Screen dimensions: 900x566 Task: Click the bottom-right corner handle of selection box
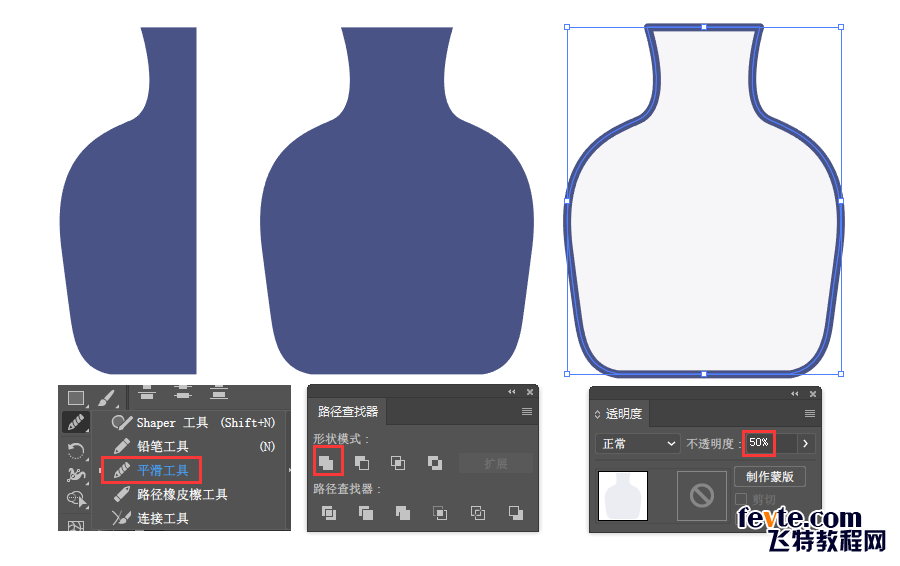(x=841, y=374)
